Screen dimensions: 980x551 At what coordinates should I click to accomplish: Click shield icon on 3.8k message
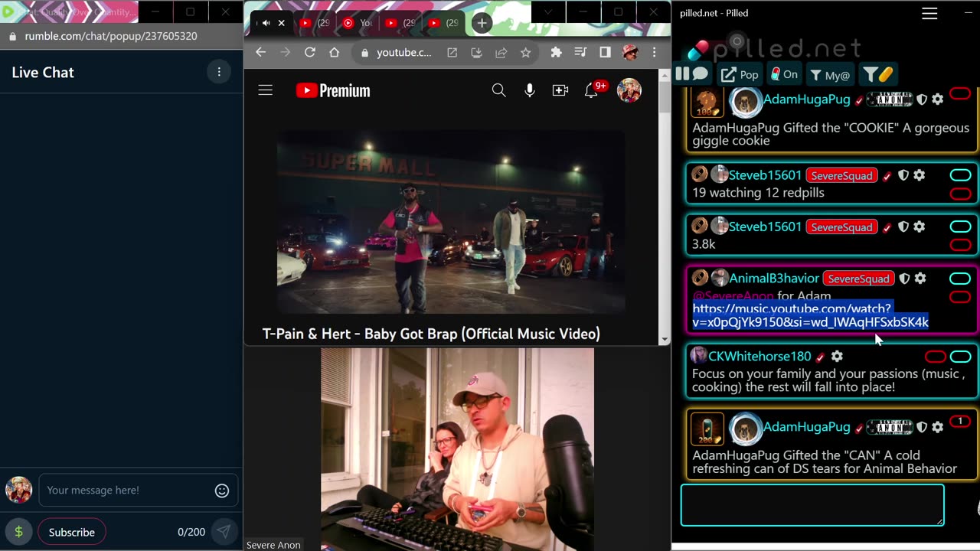tap(903, 227)
